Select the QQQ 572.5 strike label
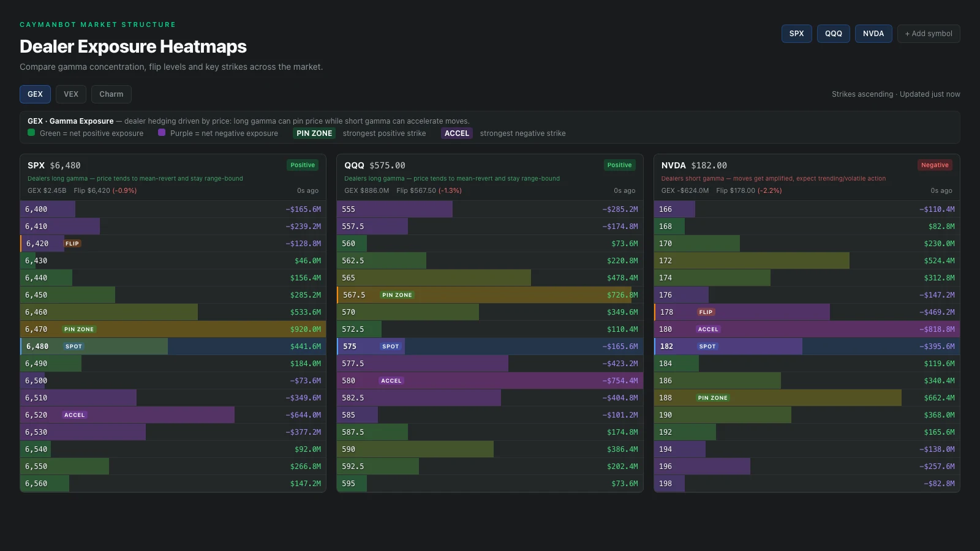 353,329
